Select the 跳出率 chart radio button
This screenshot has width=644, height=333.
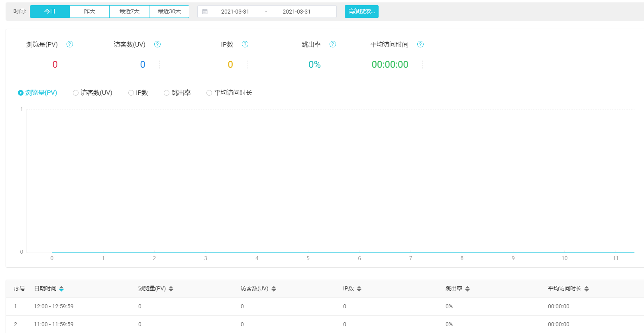tap(167, 93)
